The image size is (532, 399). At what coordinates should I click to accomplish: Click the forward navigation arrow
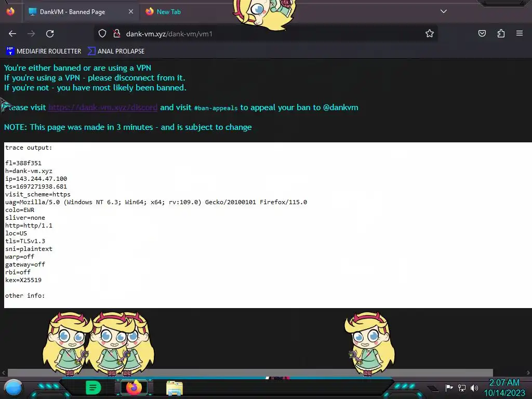click(x=31, y=34)
